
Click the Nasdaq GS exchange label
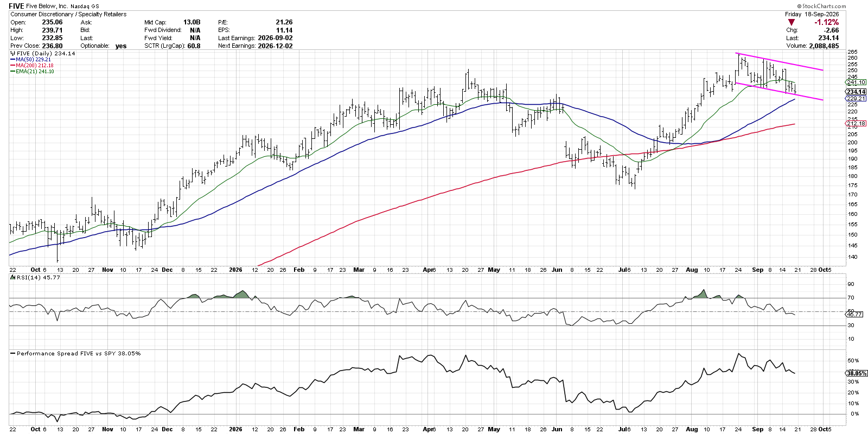click(x=85, y=7)
